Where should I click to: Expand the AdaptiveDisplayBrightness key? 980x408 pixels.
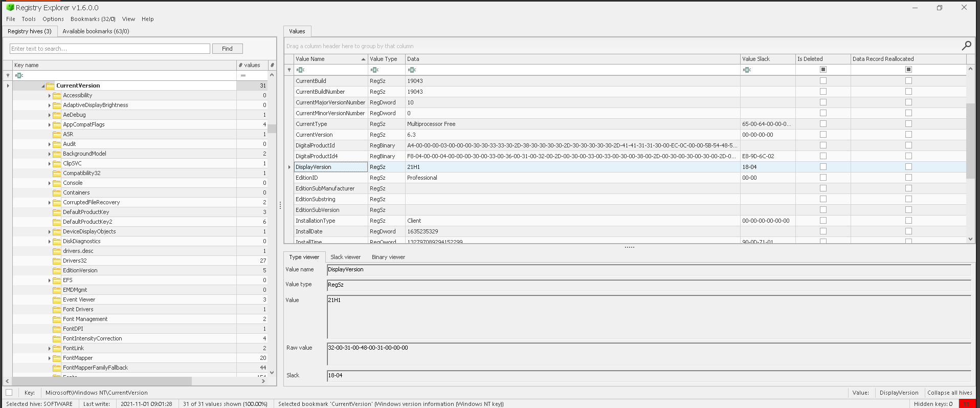coord(50,105)
